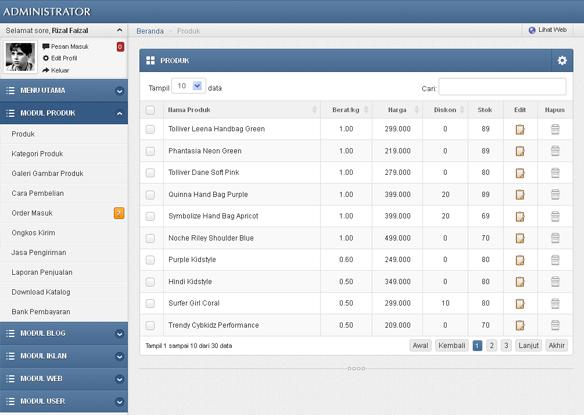Check the select-all checkbox in table header

tap(150, 110)
